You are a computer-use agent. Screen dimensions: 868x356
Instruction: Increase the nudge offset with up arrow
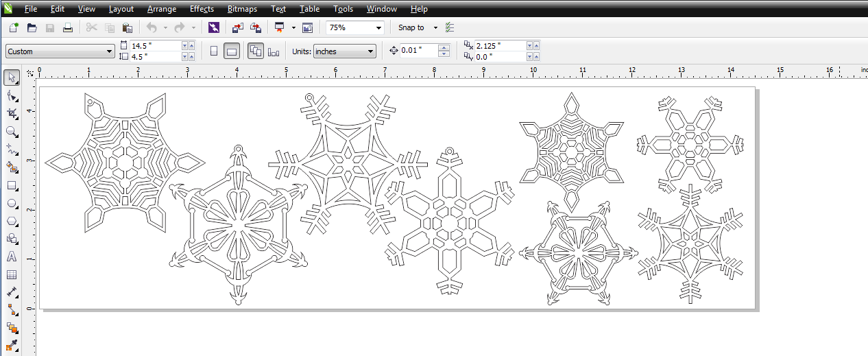444,47
